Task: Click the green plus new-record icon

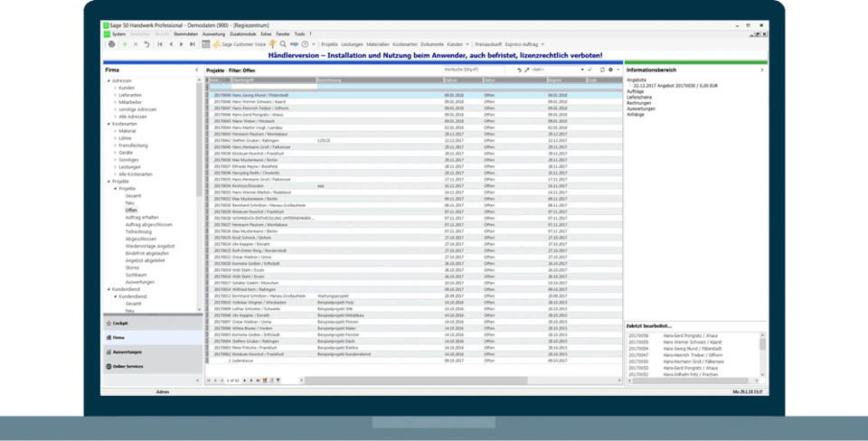Action: point(125,44)
